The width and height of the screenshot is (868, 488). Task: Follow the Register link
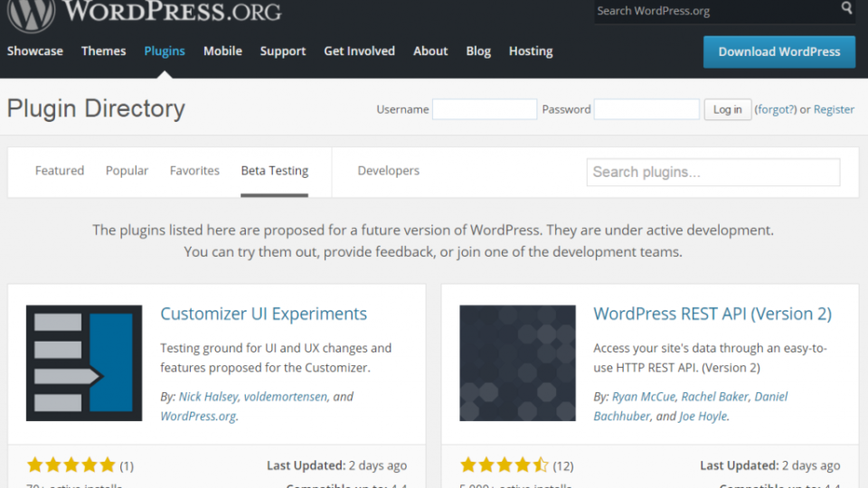[x=834, y=109]
